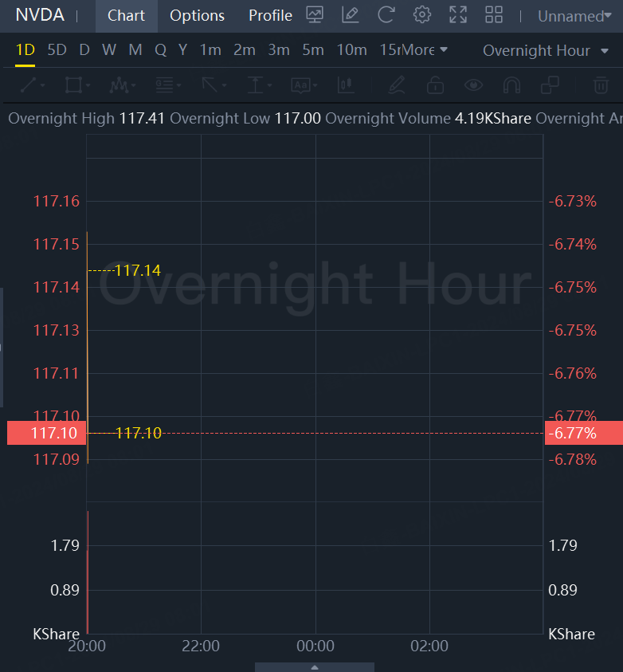Select the 5D timeframe
623x672 pixels.
click(x=57, y=50)
